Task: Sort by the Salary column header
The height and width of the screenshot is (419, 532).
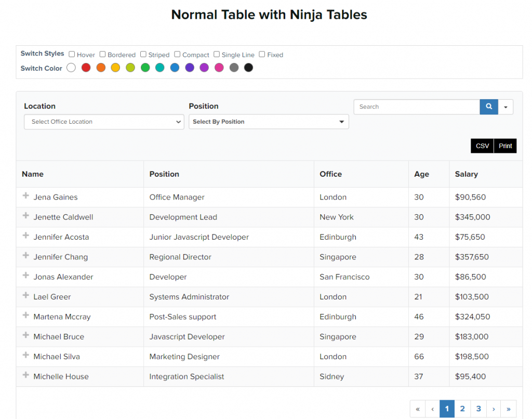Action: click(486, 174)
